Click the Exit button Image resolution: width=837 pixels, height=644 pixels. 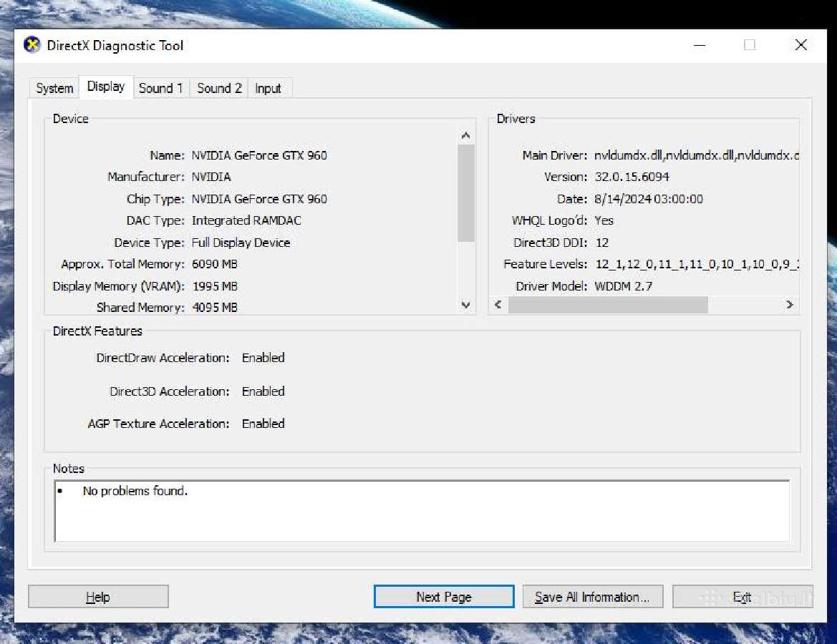(x=742, y=597)
